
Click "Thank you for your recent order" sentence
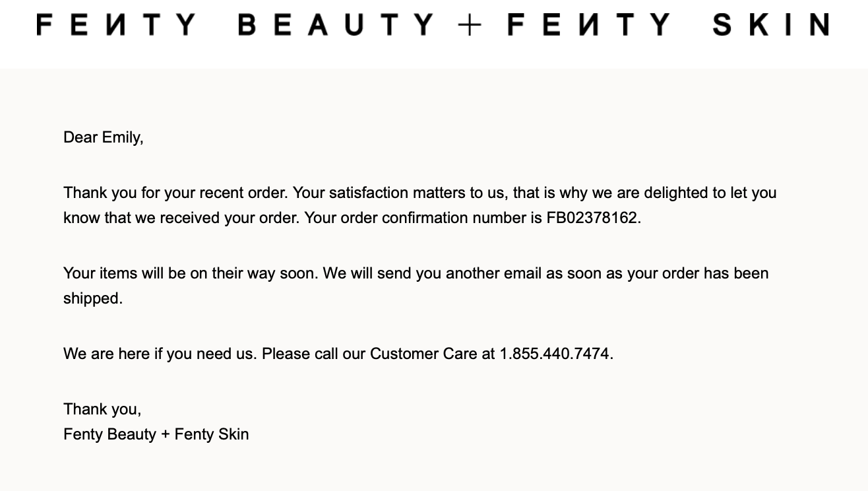coord(175,193)
